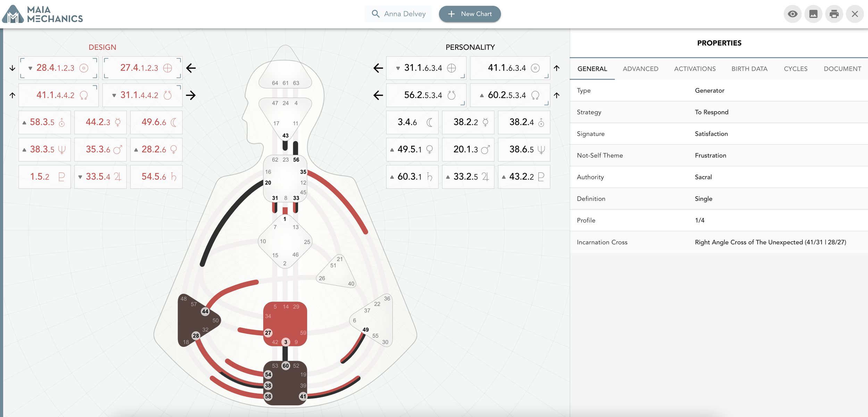Open the Birth Data tab
The height and width of the screenshot is (417, 868).
[750, 69]
